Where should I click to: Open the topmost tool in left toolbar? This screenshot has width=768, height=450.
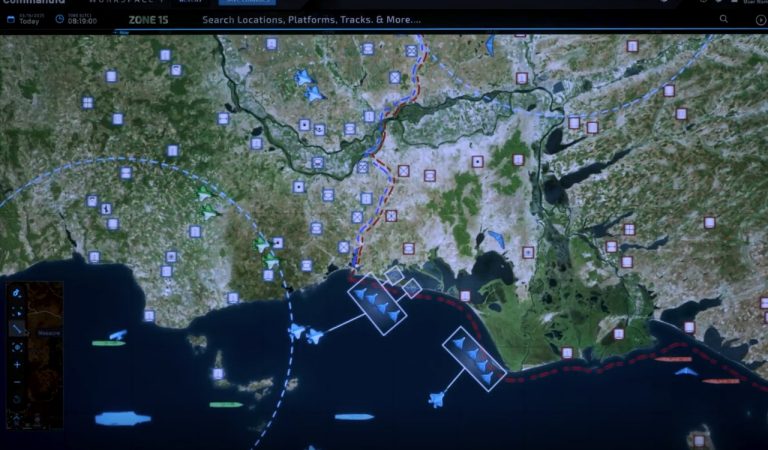[x=18, y=292]
